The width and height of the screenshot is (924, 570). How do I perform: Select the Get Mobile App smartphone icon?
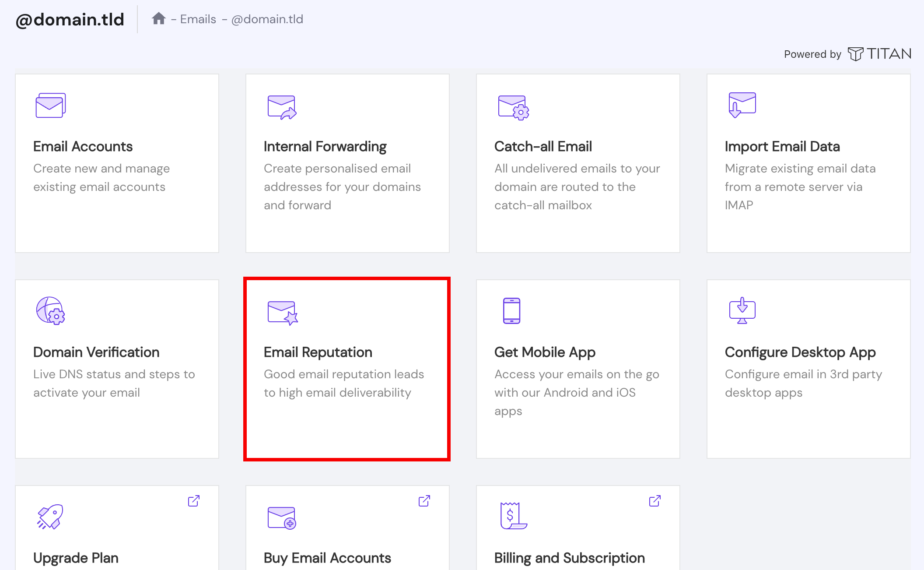pos(511,311)
